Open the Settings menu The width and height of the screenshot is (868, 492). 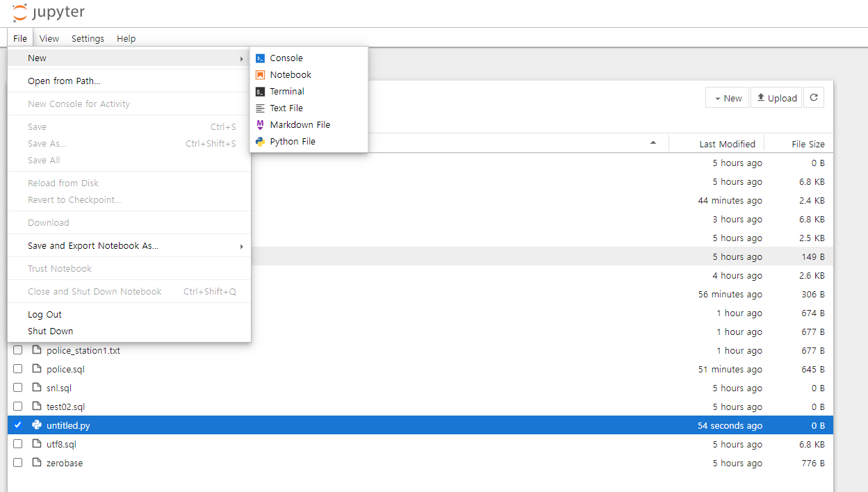pyautogui.click(x=88, y=38)
